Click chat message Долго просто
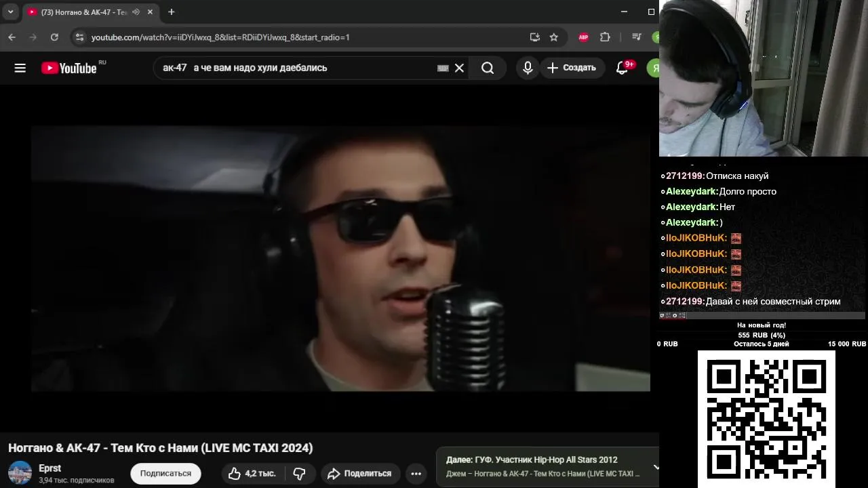The image size is (868, 488). click(747, 192)
